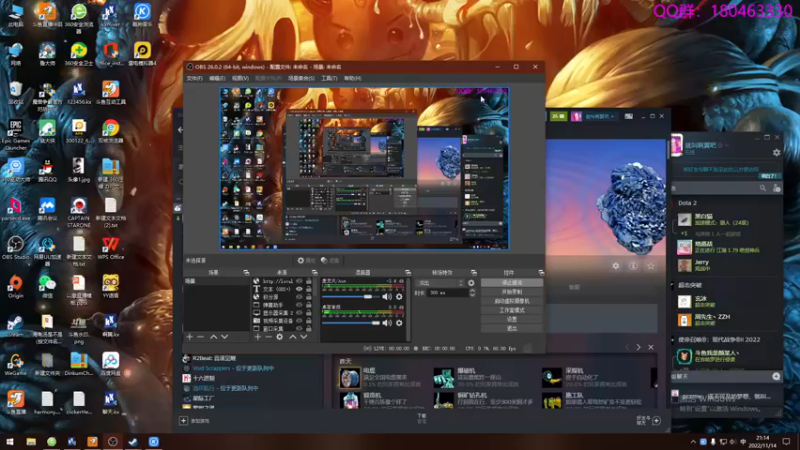Click Steam friends search input field
The height and width of the screenshot is (450, 800).
714,188
